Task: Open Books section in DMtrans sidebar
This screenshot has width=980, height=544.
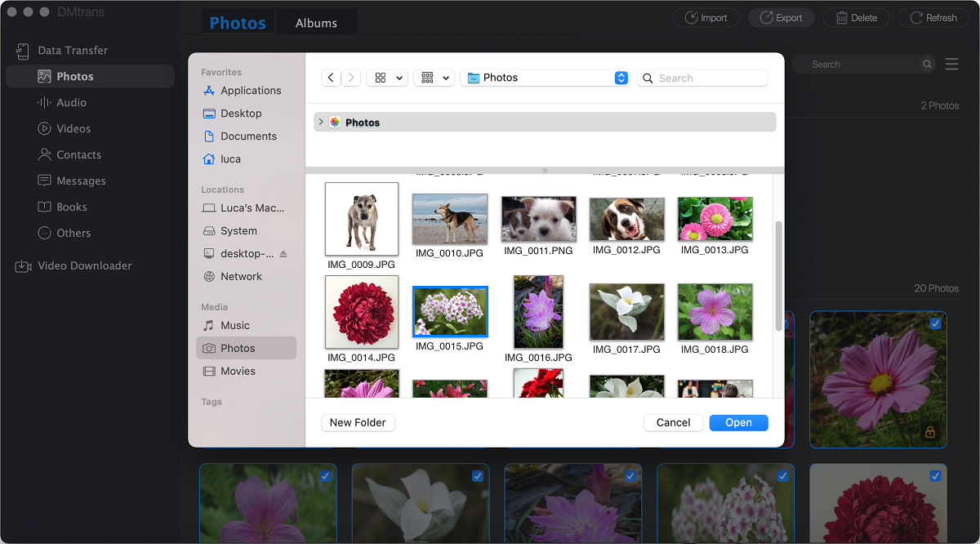Action: 61,207
